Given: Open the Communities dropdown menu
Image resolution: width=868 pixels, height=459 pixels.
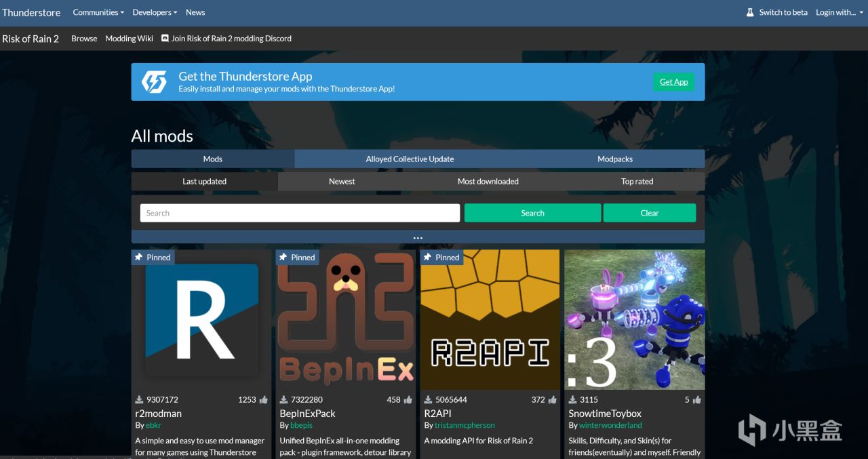Looking at the screenshot, I should (98, 12).
